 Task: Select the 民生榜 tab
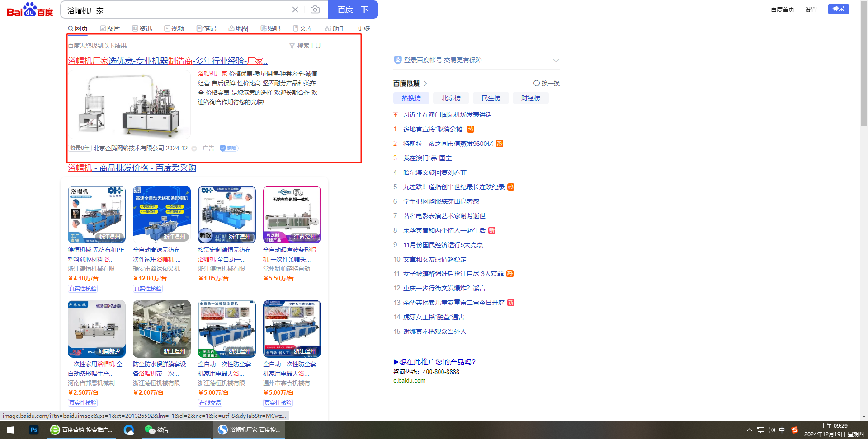click(x=491, y=98)
